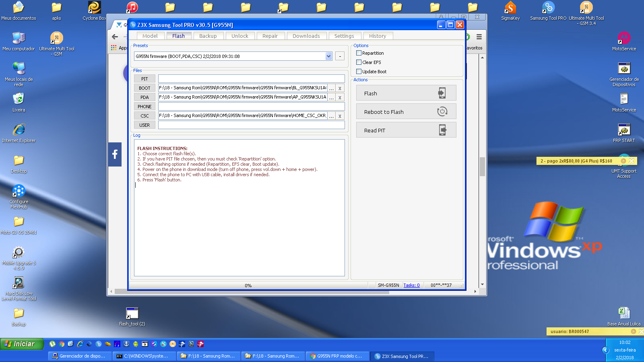Click the BOOT file button
Viewport: 644px width, 362px height.
click(144, 88)
